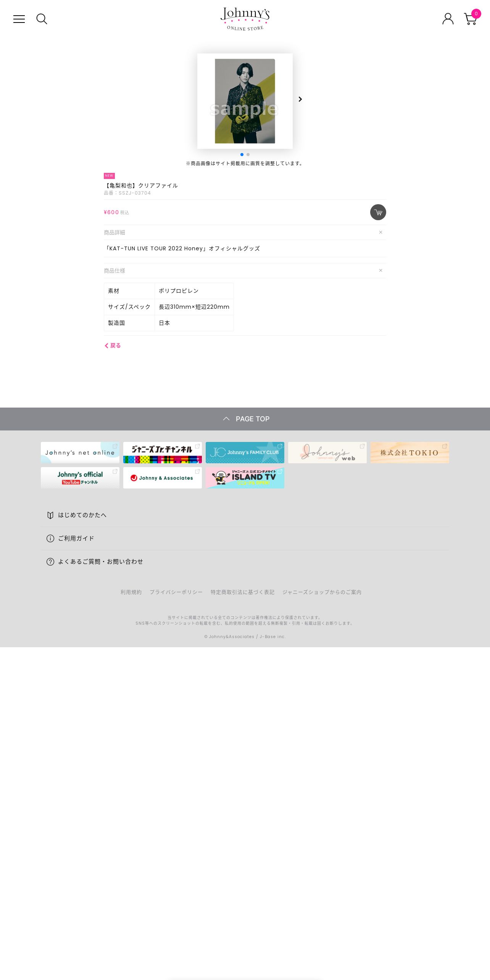Jump to PAGE TOP bar
This screenshot has height=980, width=490.
(245, 419)
